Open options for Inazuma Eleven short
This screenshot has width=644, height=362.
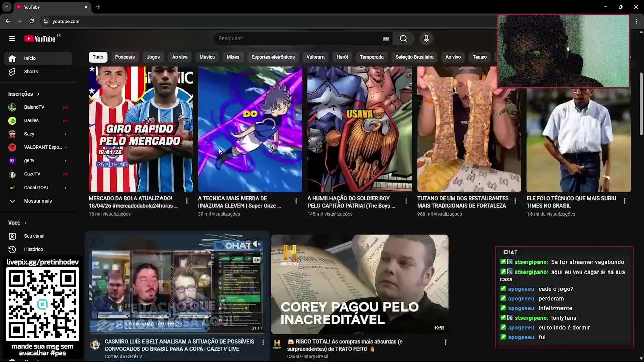pos(296,201)
